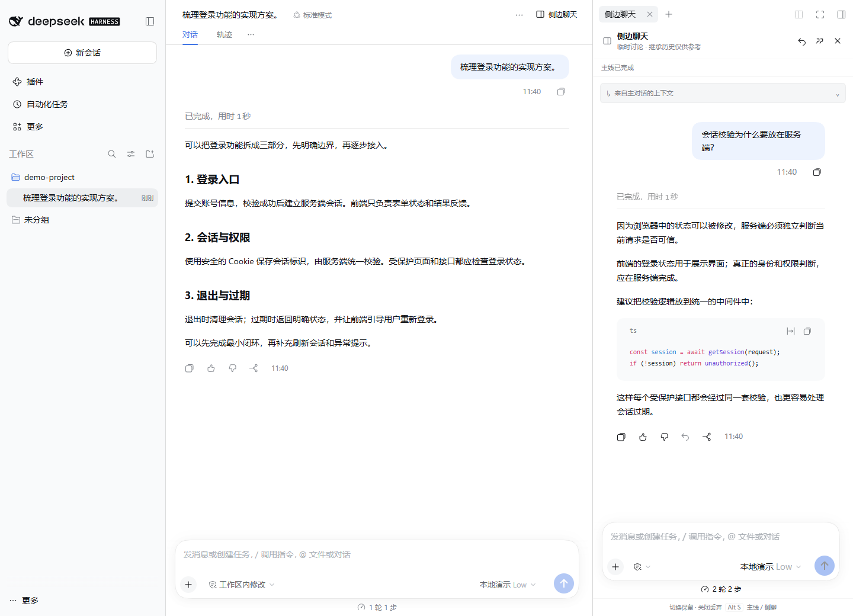
Task: Copy the user message in main chat
Action: coord(561,92)
